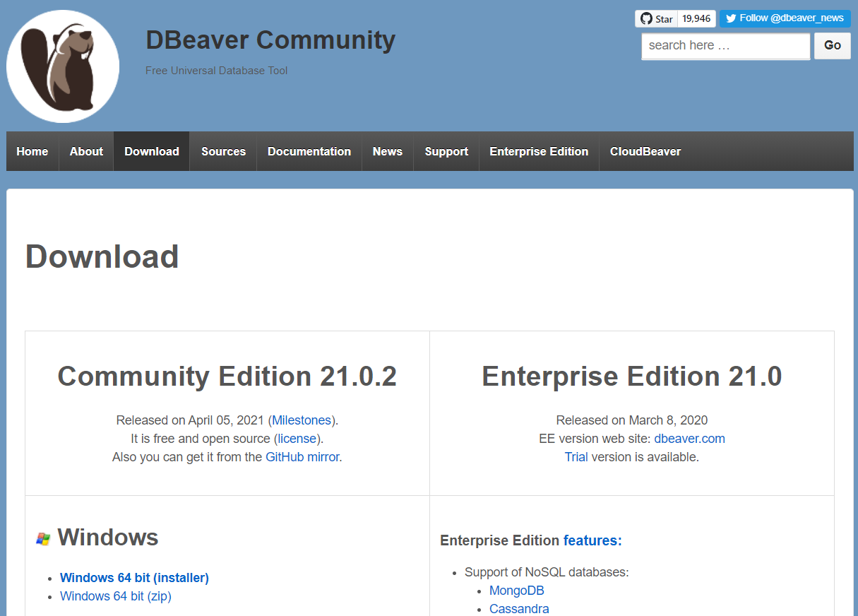Select the Download menu item

152,151
